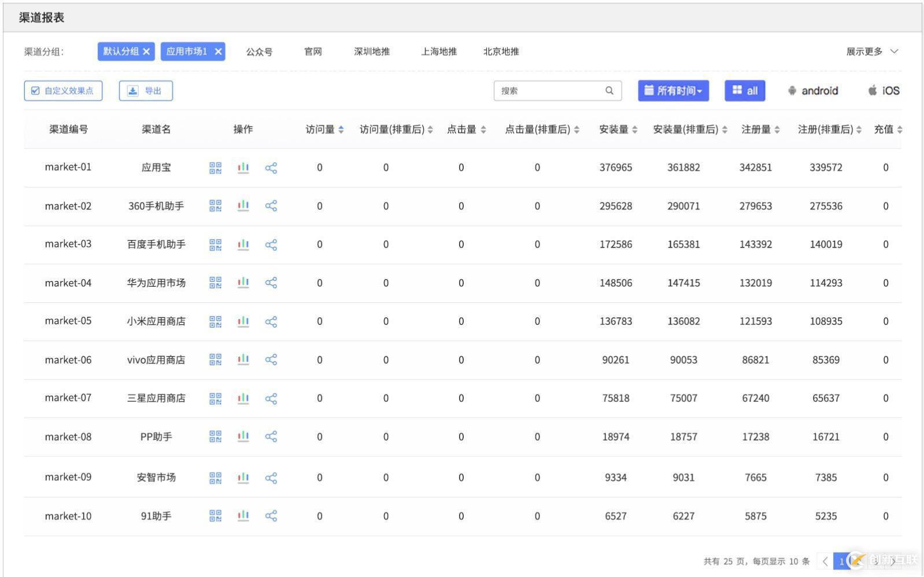The image size is (924, 577).
Task: Filter by android platform
Action: click(812, 91)
